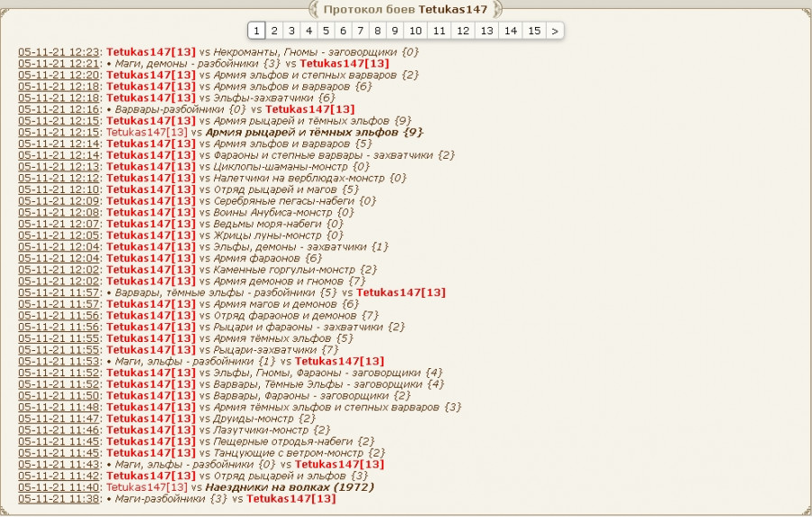Open battle dated 05-11-21 12:05
Viewport: 812px width, 517px height.
(59, 235)
